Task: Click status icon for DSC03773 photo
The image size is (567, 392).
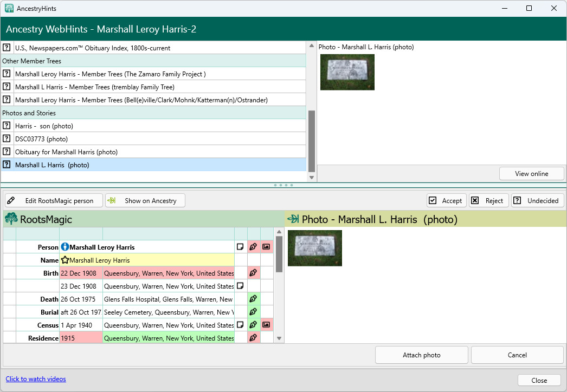Action: click(x=7, y=139)
